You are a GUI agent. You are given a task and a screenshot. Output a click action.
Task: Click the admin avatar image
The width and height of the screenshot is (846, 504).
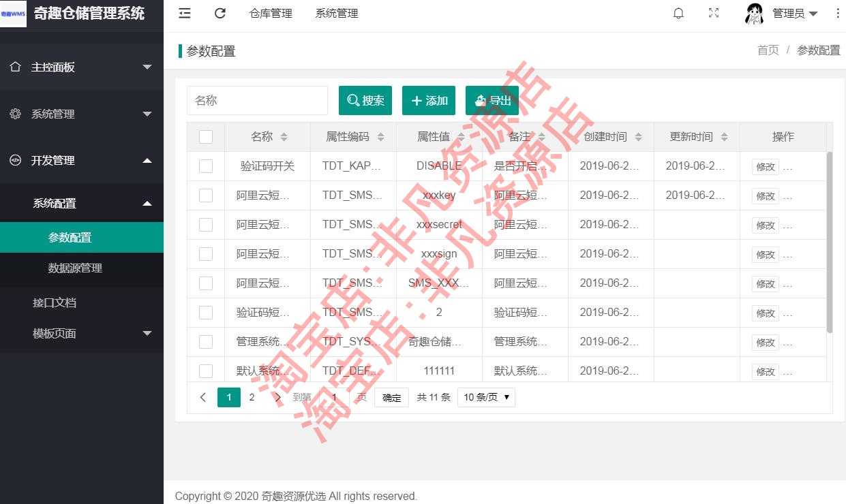[x=754, y=13]
